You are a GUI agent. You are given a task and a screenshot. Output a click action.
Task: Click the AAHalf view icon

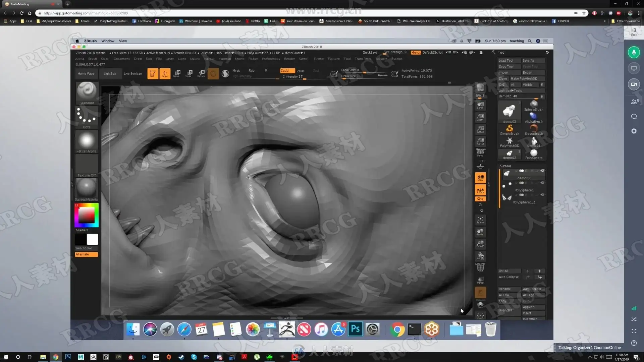[480, 141]
